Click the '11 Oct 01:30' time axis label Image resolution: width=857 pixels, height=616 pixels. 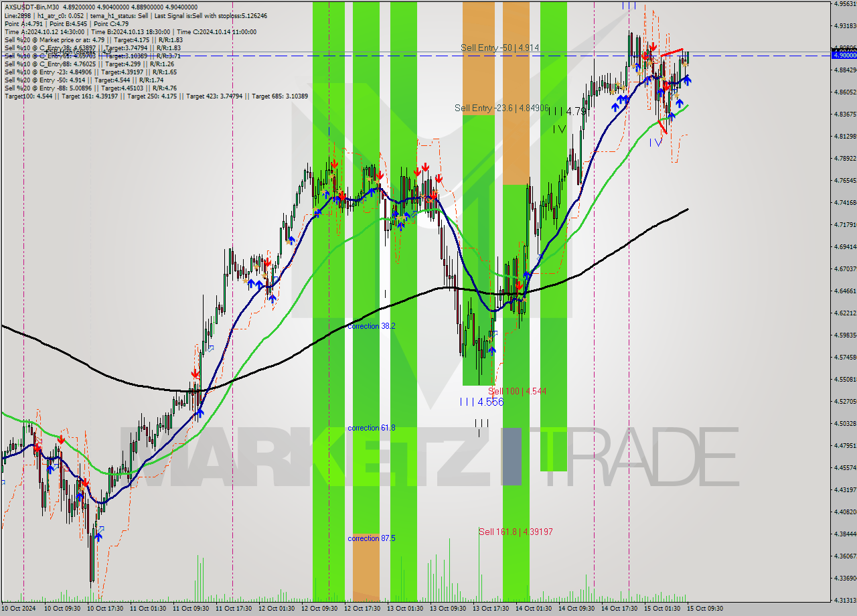[147, 609]
